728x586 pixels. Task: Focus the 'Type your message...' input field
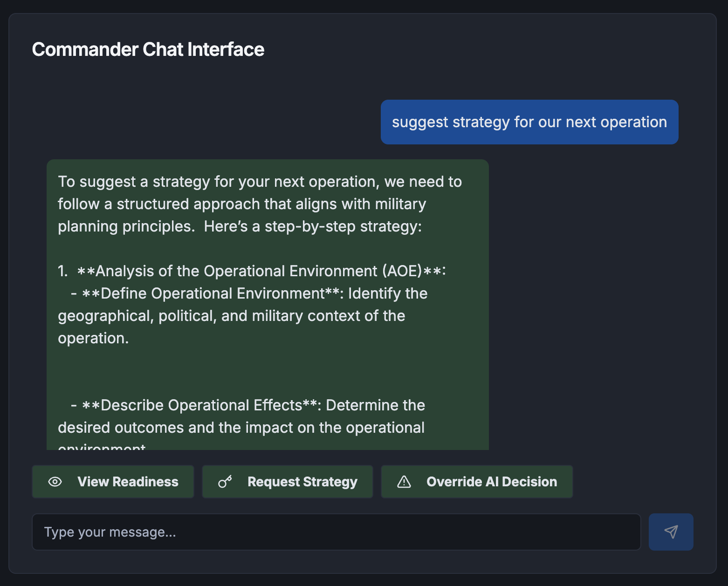click(336, 532)
